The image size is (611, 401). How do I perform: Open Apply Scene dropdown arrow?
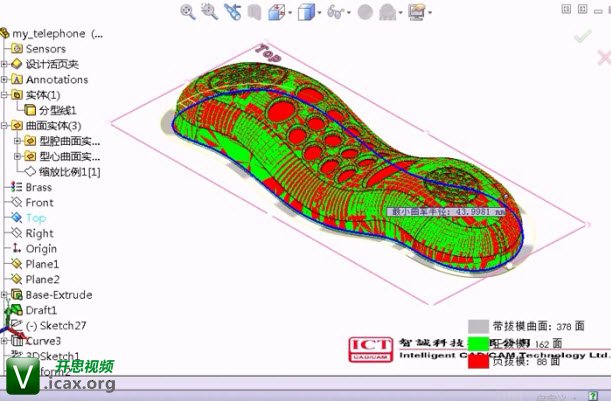click(x=401, y=13)
